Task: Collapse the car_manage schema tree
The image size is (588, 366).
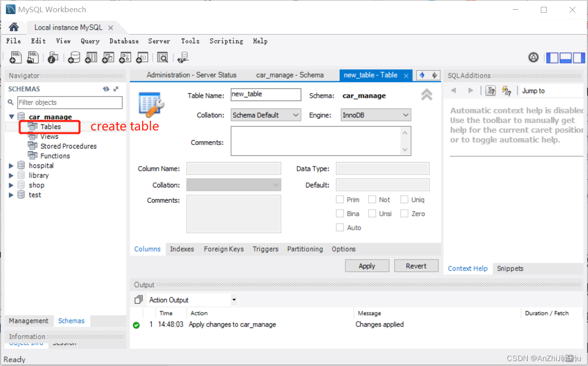Action: pos(12,117)
